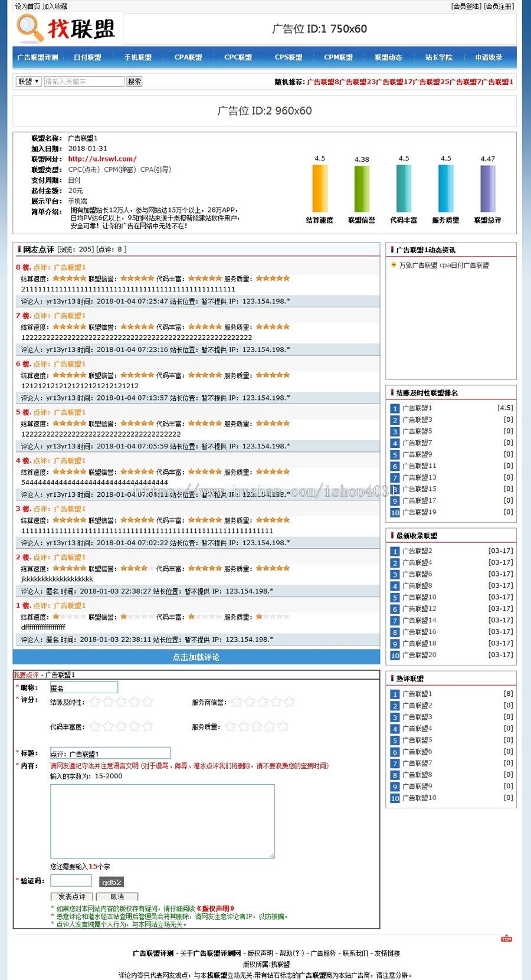This screenshot has width=531, height=980.
Task: Focus the 验证码 captcha input field
Action: click(71, 881)
